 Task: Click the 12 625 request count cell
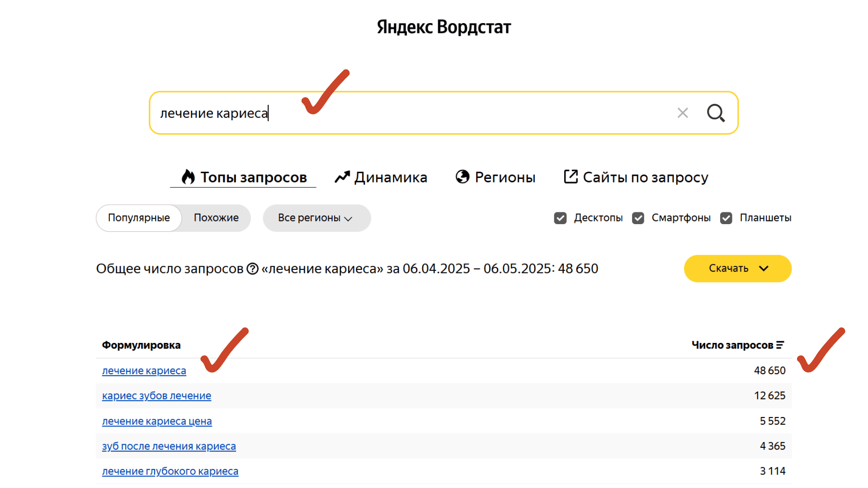(769, 396)
